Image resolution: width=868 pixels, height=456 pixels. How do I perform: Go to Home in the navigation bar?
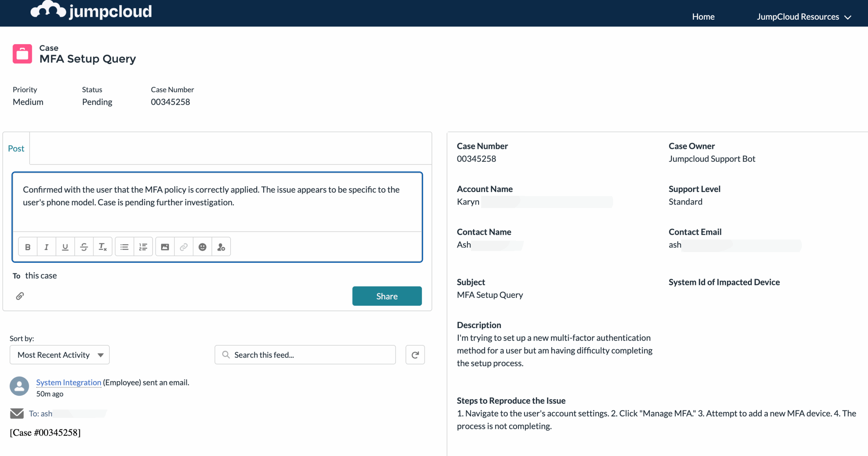tap(703, 16)
